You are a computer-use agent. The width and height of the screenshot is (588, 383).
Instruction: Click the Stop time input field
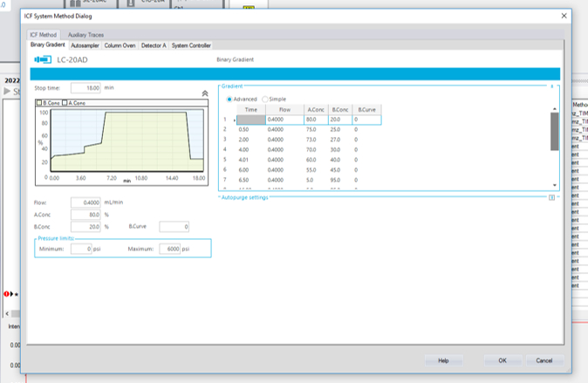tap(85, 88)
